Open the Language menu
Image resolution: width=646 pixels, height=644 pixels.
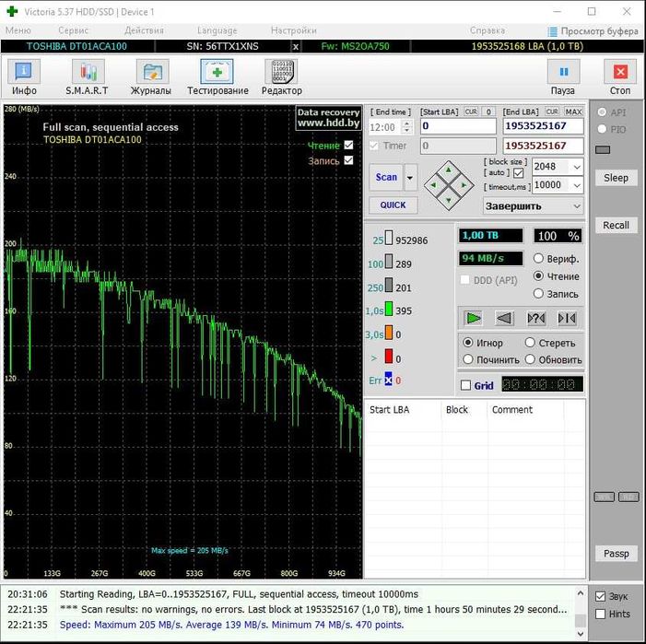pyautogui.click(x=217, y=30)
